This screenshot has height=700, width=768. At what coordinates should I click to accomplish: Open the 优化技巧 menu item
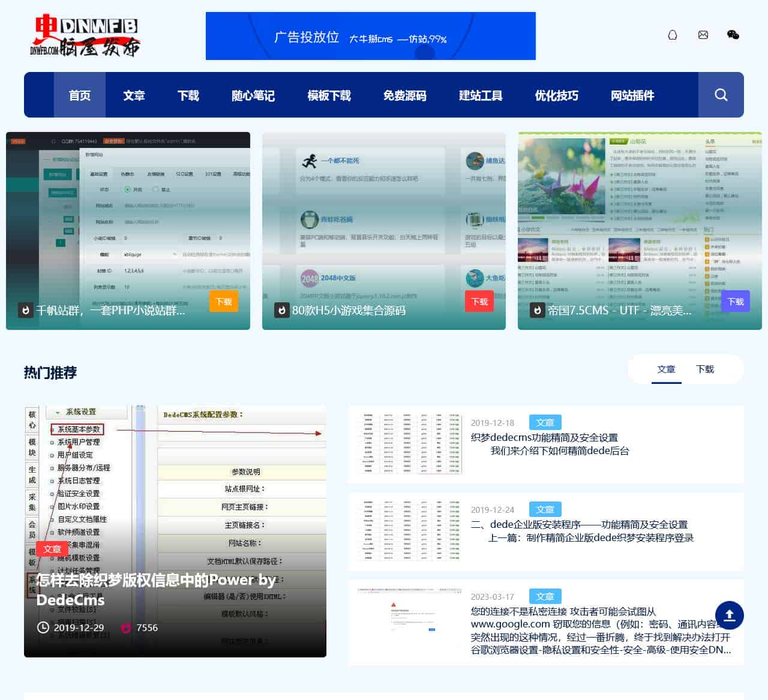(x=556, y=95)
